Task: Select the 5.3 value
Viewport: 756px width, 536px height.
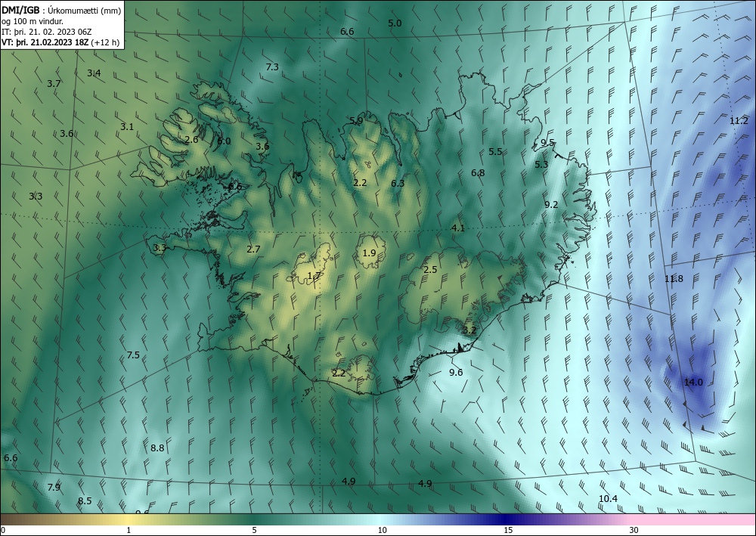Action: (541, 164)
